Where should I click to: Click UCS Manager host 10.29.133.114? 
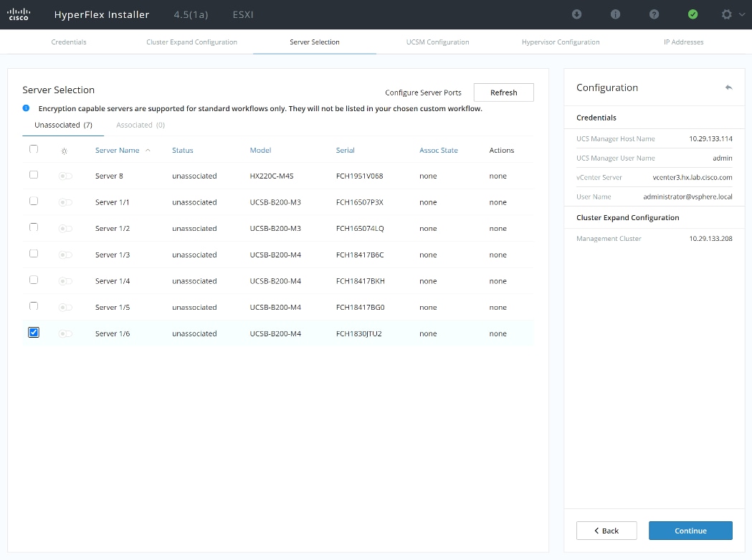pyautogui.click(x=710, y=138)
